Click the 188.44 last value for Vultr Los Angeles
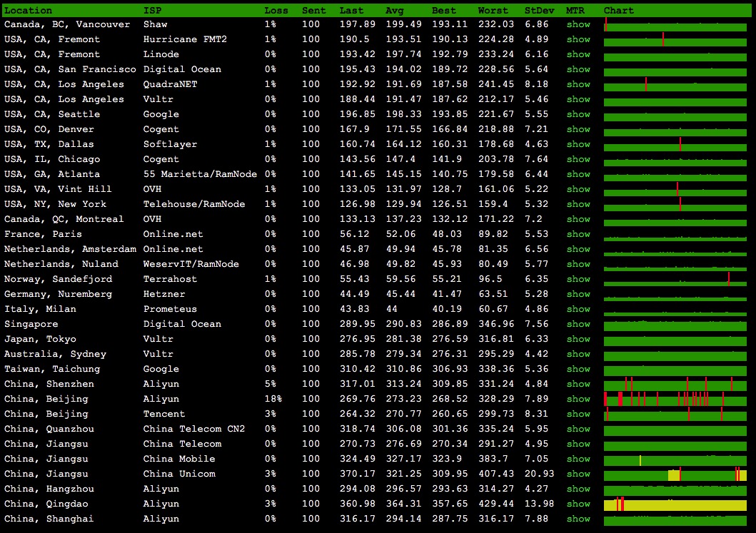This screenshot has height=533, width=756. (x=357, y=98)
